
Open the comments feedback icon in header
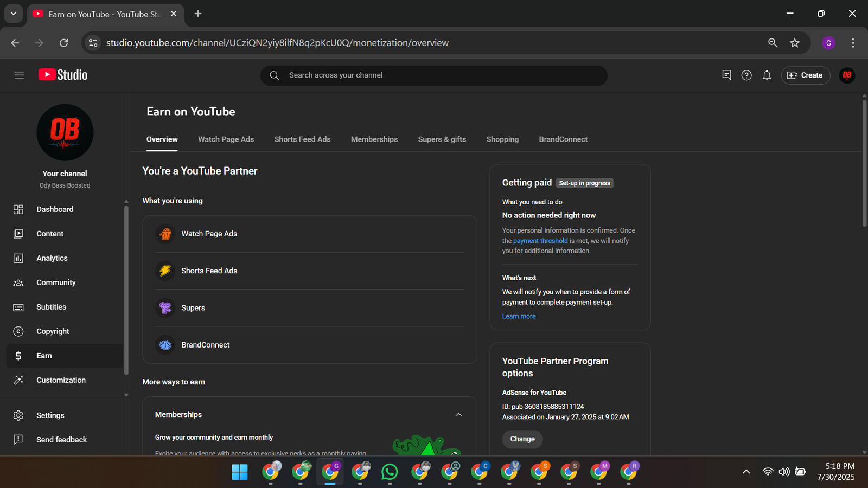[x=726, y=75]
